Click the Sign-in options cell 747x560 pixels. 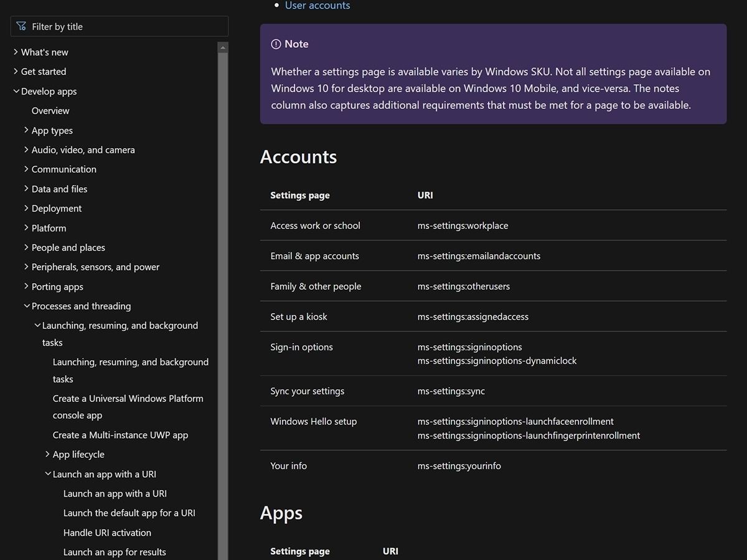[x=301, y=347]
